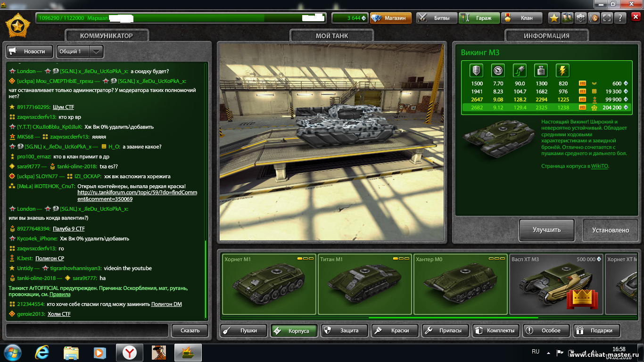
Task: Open game settings gear icon
Action: [581, 18]
